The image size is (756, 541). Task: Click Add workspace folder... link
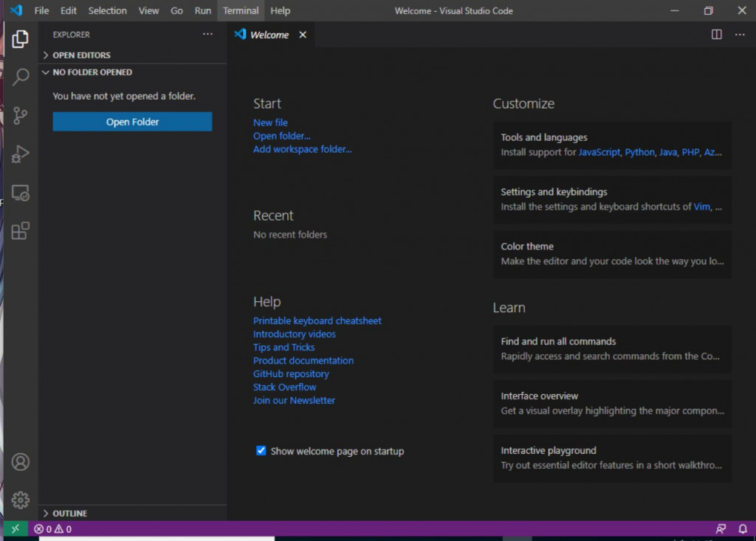(x=302, y=149)
